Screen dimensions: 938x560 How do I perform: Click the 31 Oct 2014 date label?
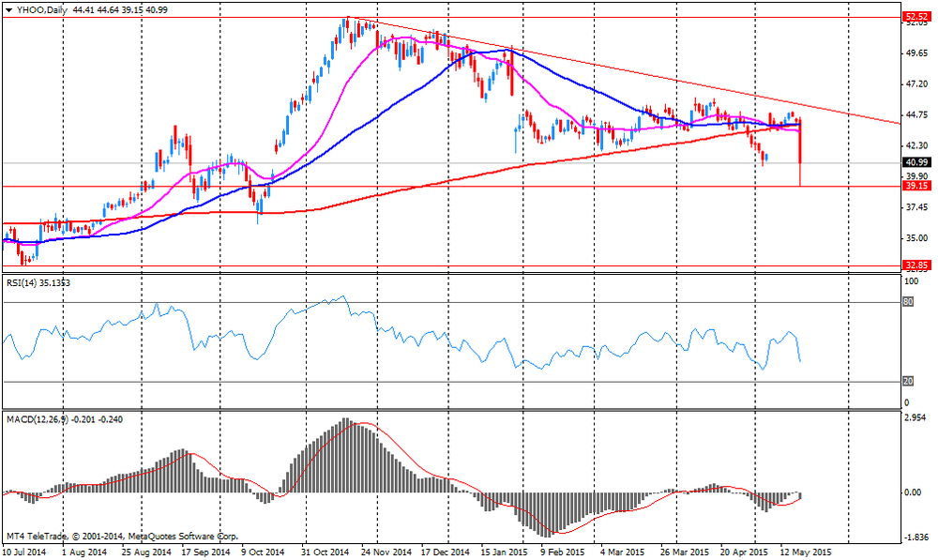tap(325, 552)
